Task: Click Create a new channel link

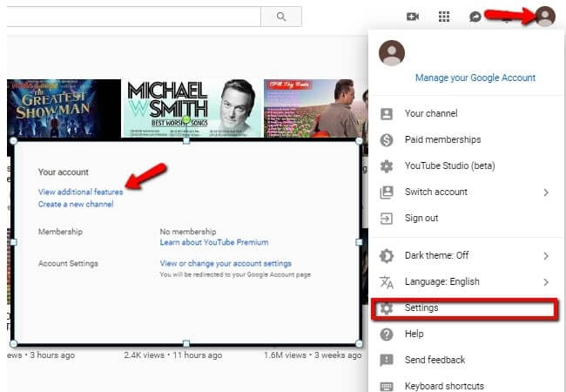Action: tap(76, 205)
